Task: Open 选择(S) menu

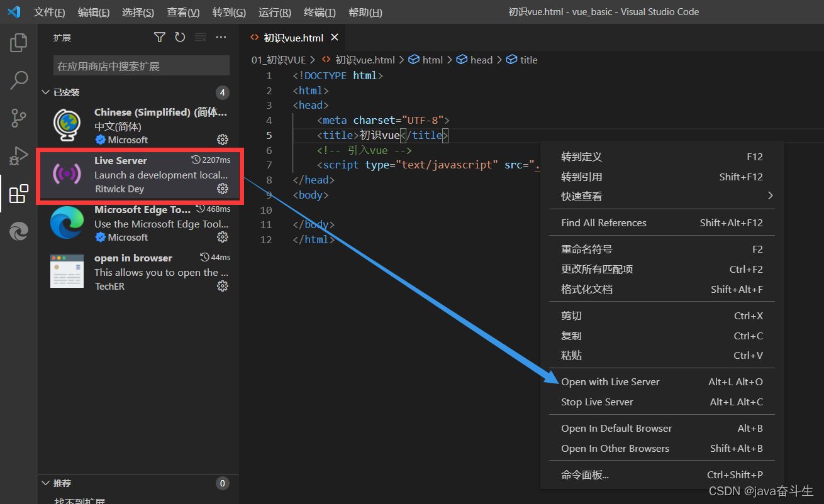Action: click(138, 12)
